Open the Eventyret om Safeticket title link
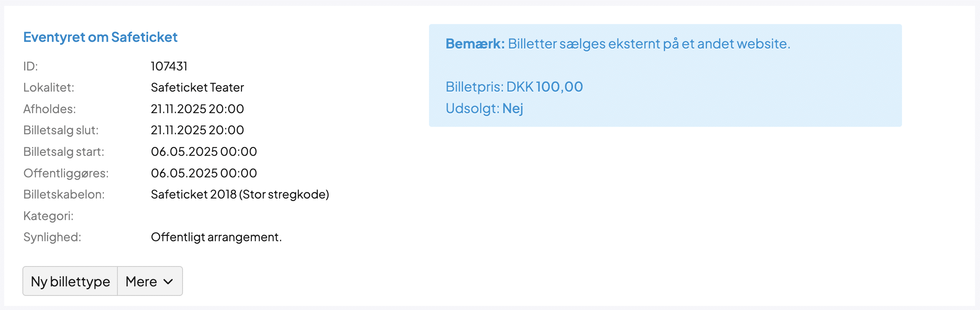This screenshot has height=310, width=980. [100, 37]
